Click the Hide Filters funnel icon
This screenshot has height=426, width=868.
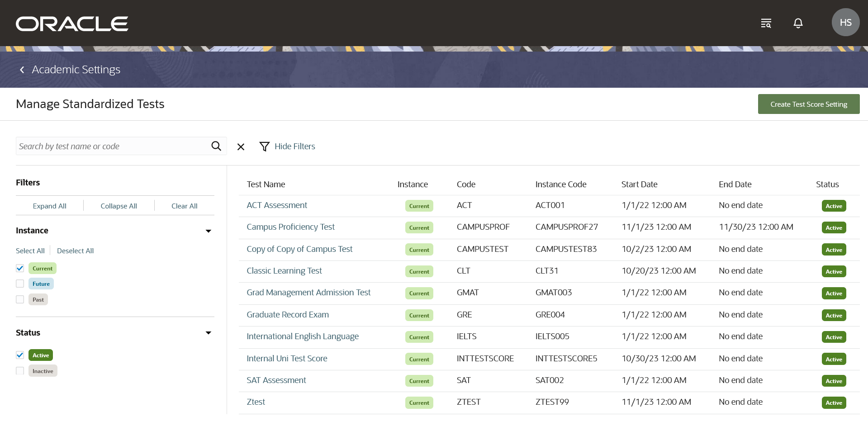(264, 147)
